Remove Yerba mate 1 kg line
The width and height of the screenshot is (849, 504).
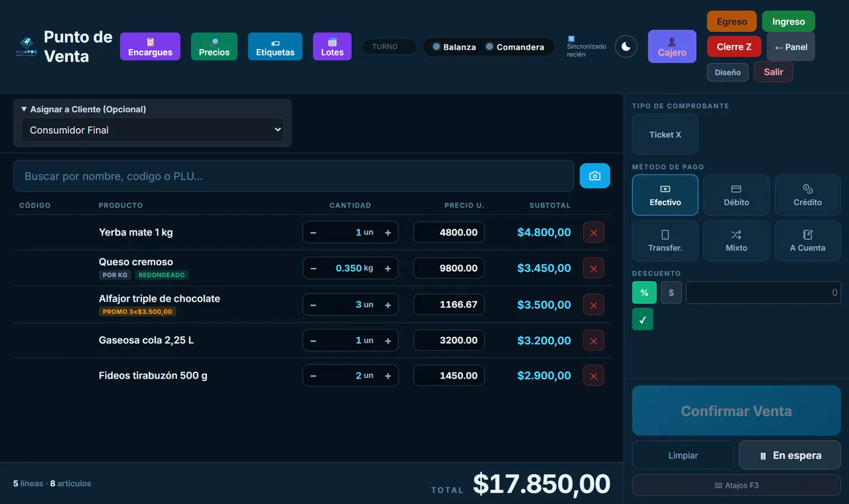pos(594,233)
